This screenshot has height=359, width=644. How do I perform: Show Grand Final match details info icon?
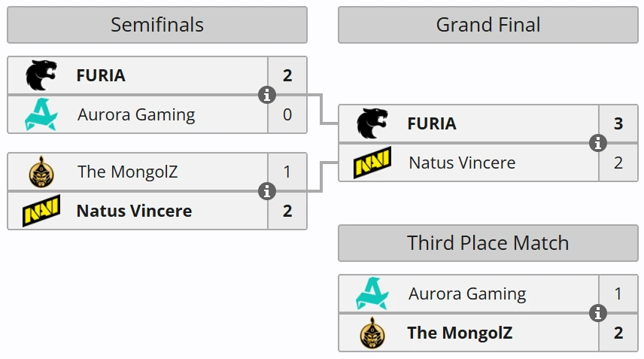tap(597, 143)
